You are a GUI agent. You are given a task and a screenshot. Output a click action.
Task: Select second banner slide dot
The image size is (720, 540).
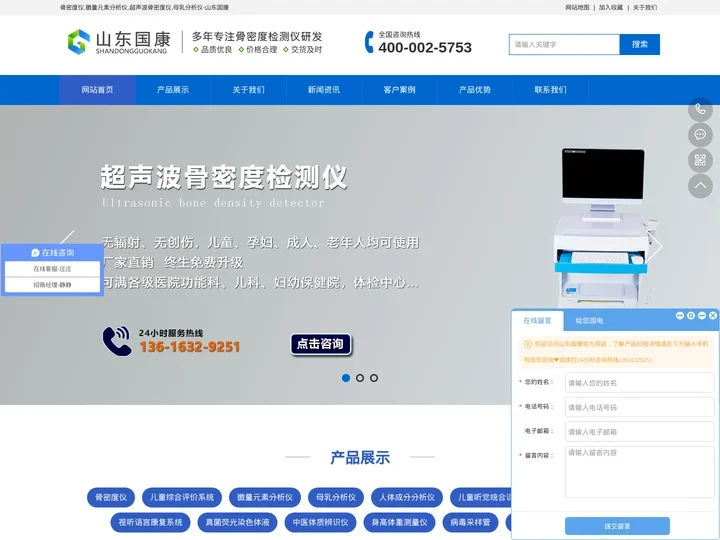point(360,378)
